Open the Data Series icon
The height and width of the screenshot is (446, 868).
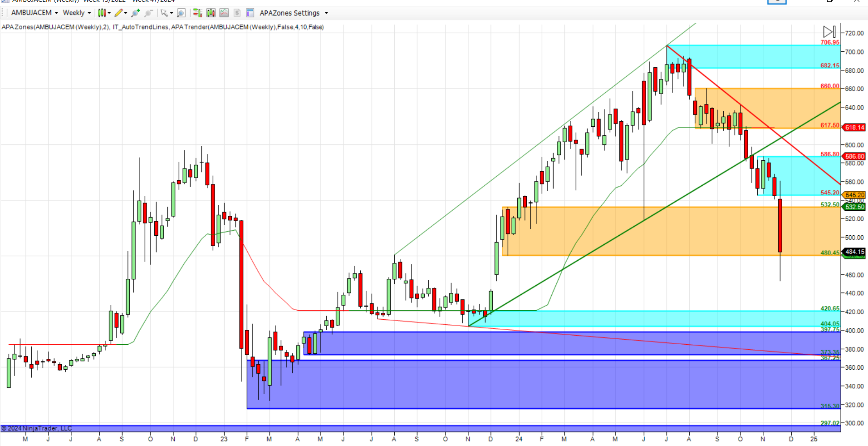[211, 13]
